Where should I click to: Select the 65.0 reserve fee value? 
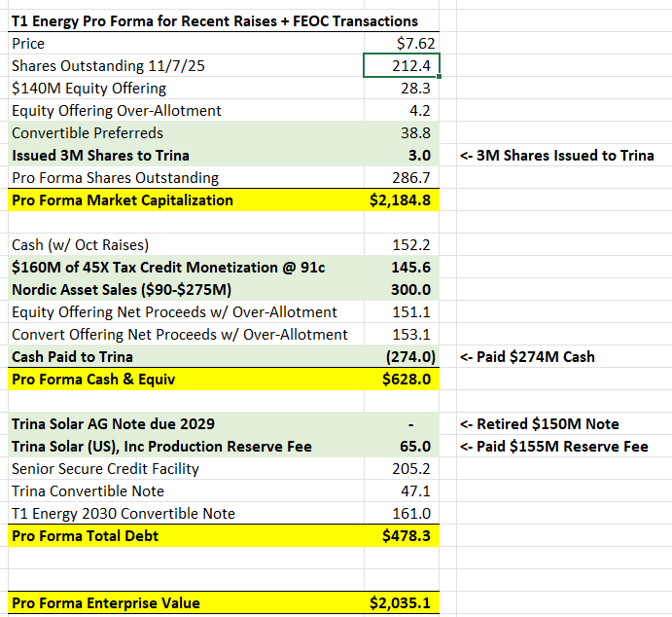click(415, 447)
